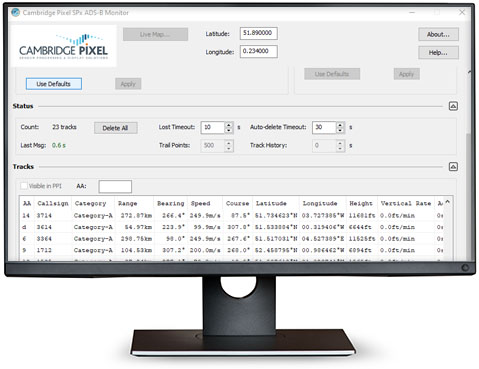The image size is (479, 369).
Task: Click the range cell 272.87km
Action: point(136,216)
